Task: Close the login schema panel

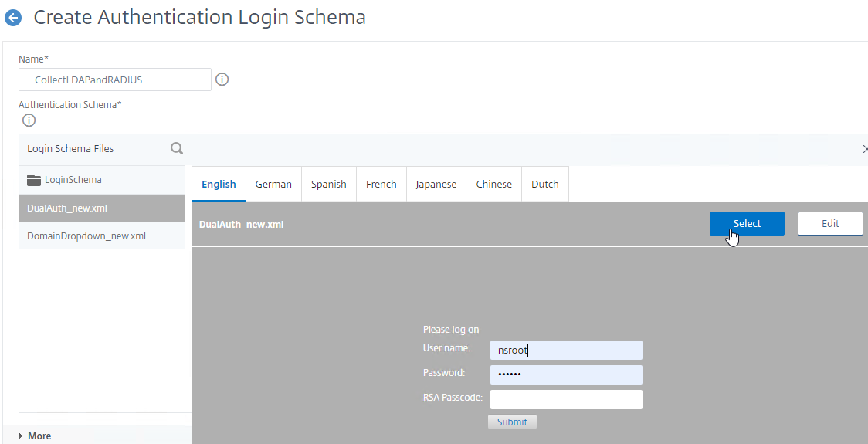Action: (863, 149)
